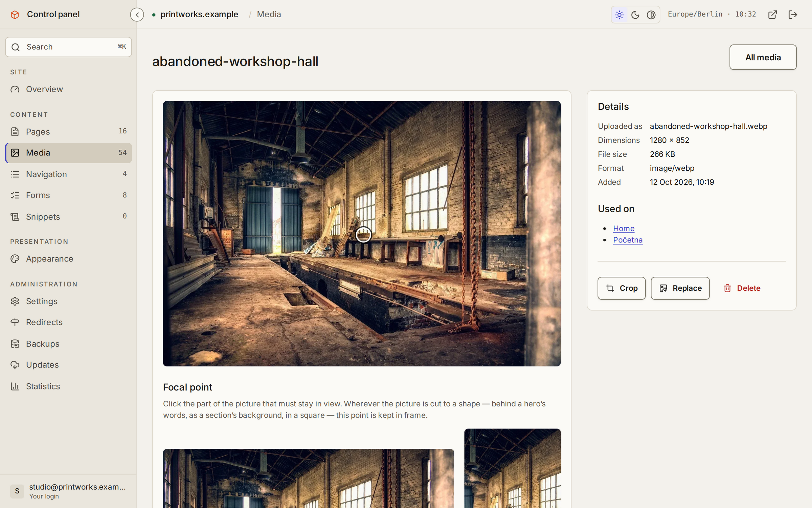
Task: Focus the Search input field
Action: click(68, 47)
